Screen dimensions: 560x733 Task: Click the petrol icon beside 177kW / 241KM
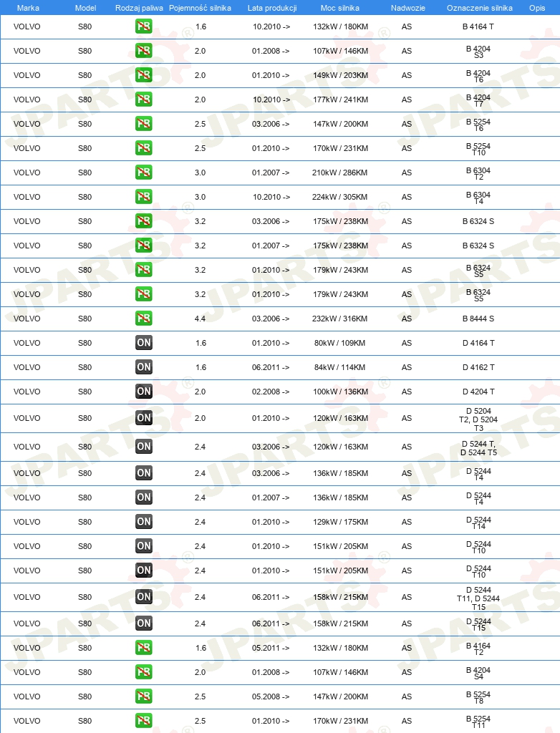[x=144, y=99]
